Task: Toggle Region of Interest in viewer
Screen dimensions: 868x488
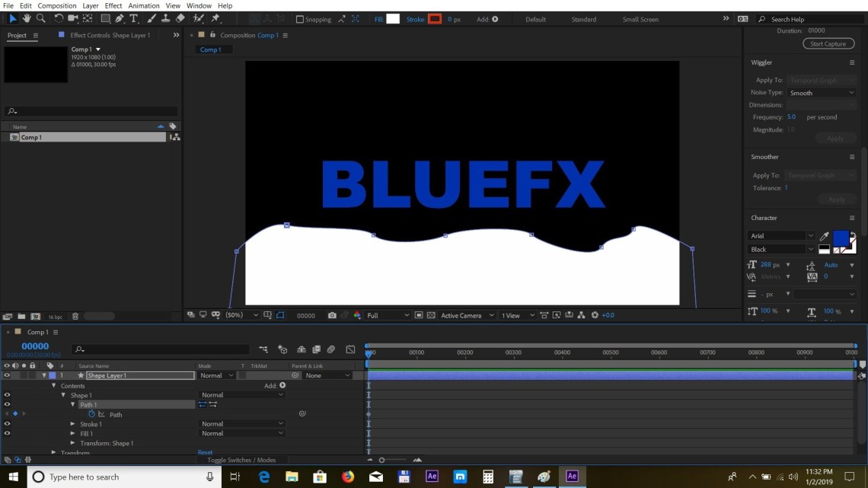Action: pyautogui.click(x=419, y=315)
